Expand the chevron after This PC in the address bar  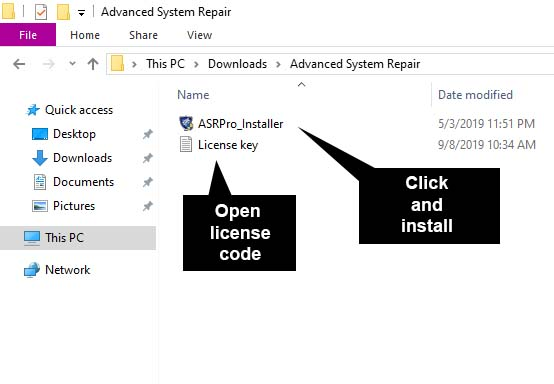[196, 64]
